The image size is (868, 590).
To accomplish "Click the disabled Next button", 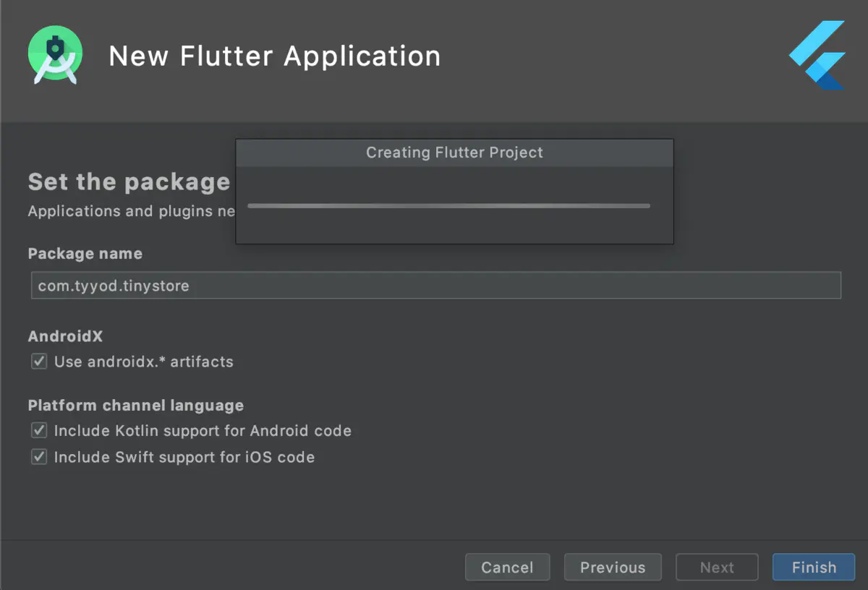I will point(717,567).
